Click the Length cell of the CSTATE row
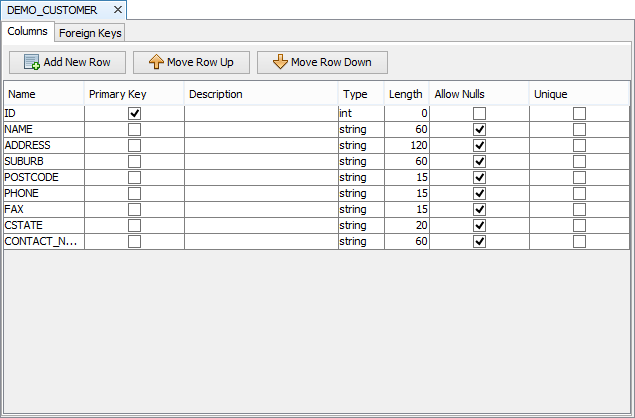 click(x=407, y=226)
